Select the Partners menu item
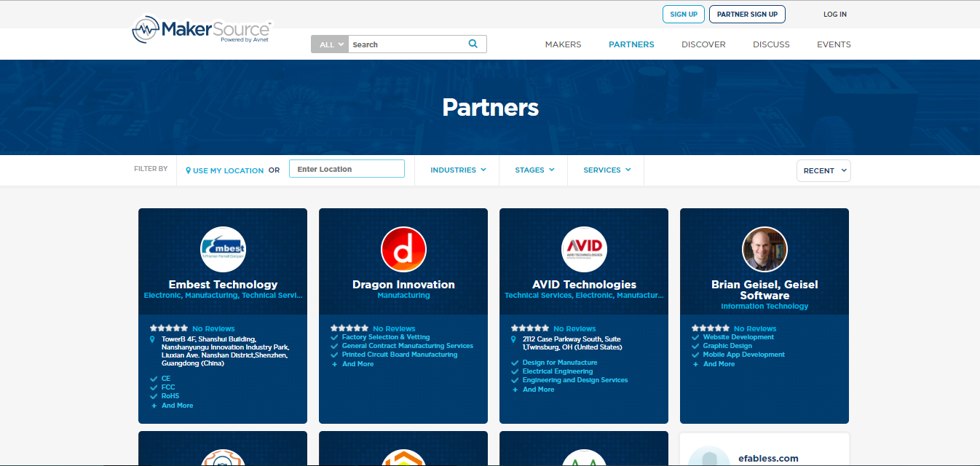 pyautogui.click(x=631, y=44)
